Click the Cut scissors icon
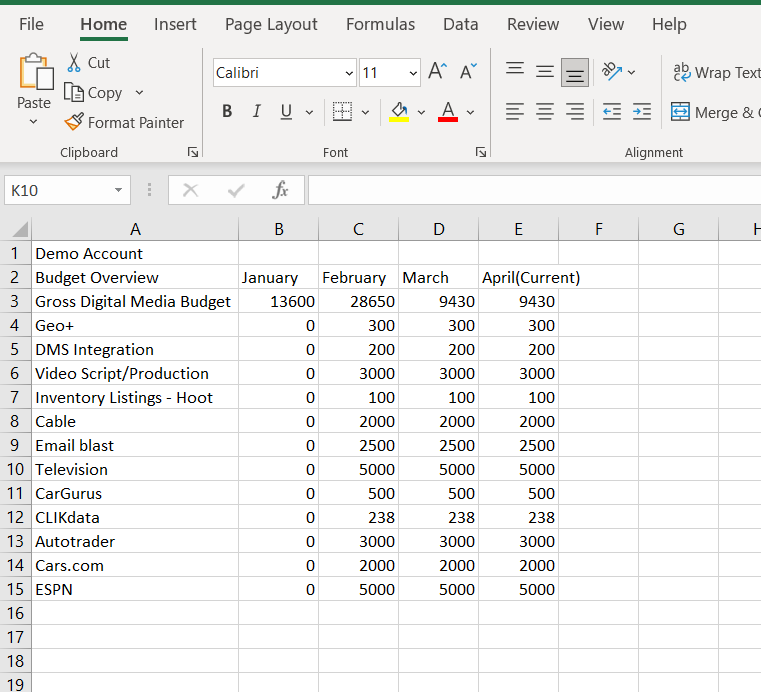The width and height of the screenshot is (761, 692). pos(74,62)
